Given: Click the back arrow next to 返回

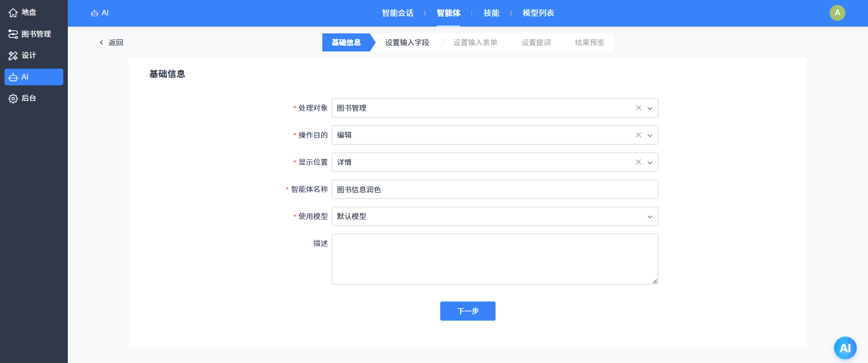Looking at the screenshot, I should 101,42.
